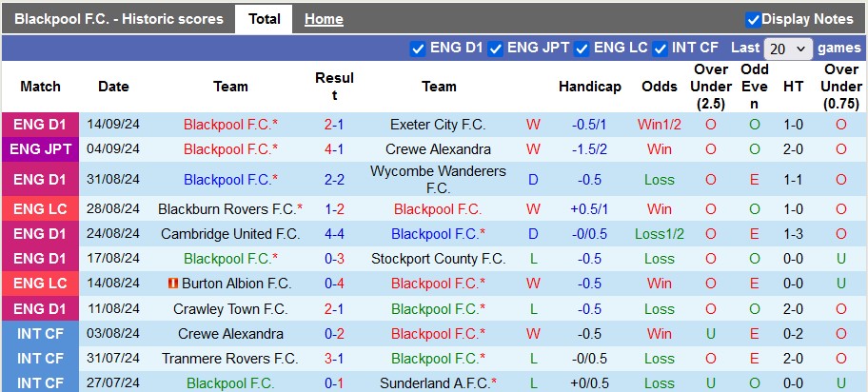Image resolution: width=868 pixels, height=392 pixels.
Task: Click the Over Under (2.5) column header
Action: click(711, 87)
